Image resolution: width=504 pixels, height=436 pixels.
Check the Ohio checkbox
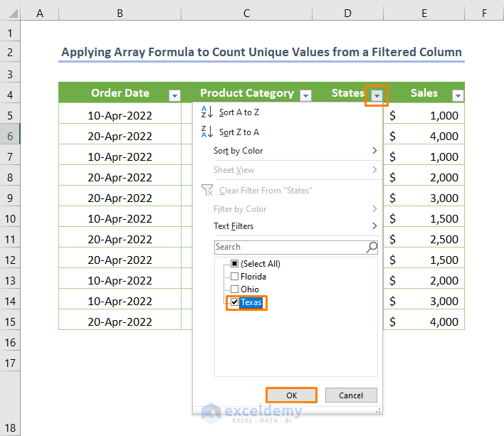pyautogui.click(x=235, y=289)
